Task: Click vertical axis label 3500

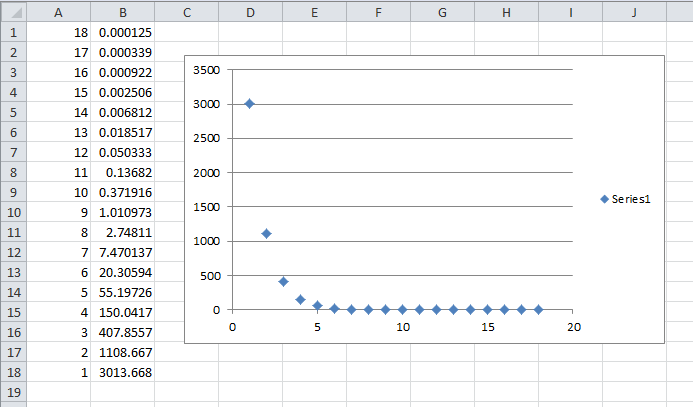Action: click(x=206, y=70)
